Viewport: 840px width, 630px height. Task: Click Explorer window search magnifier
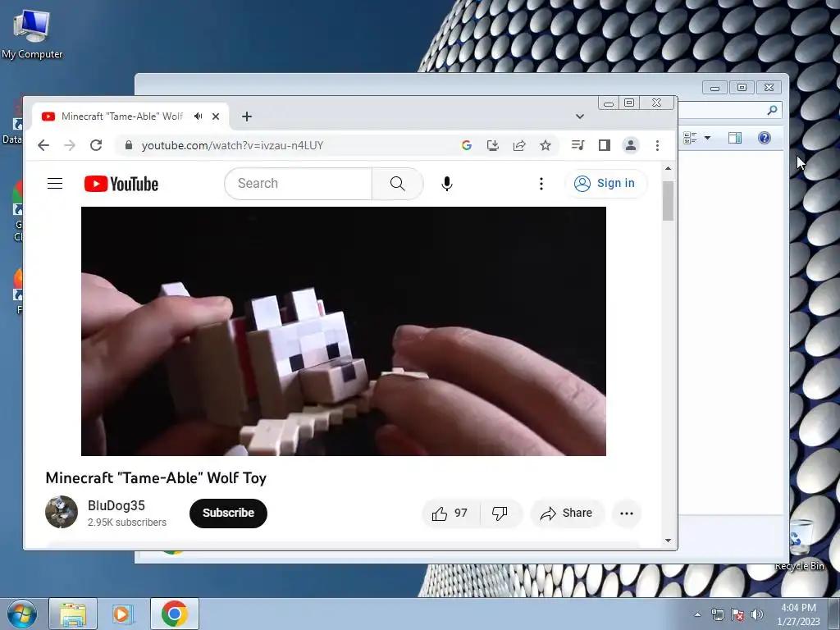click(x=772, y=110)
